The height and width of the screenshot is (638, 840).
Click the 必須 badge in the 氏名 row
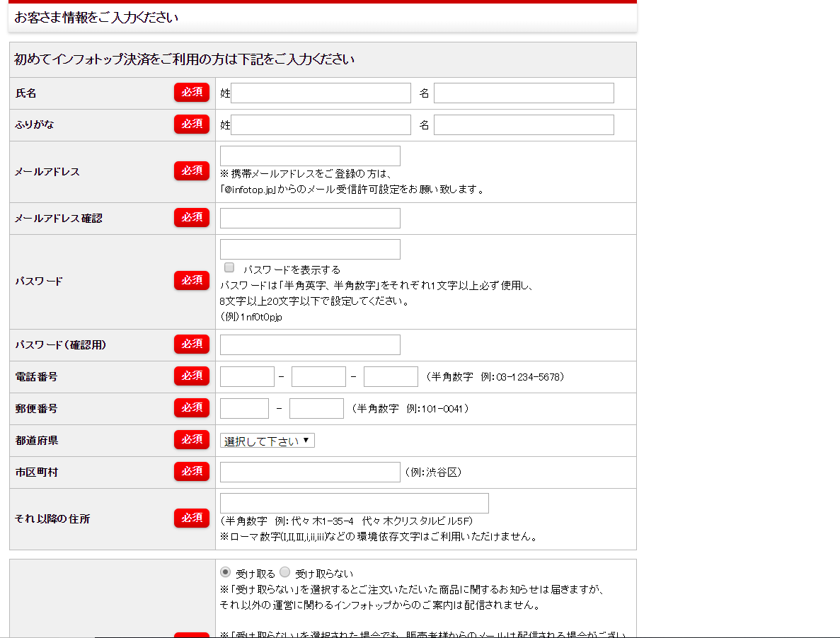[x=192, y=92]
